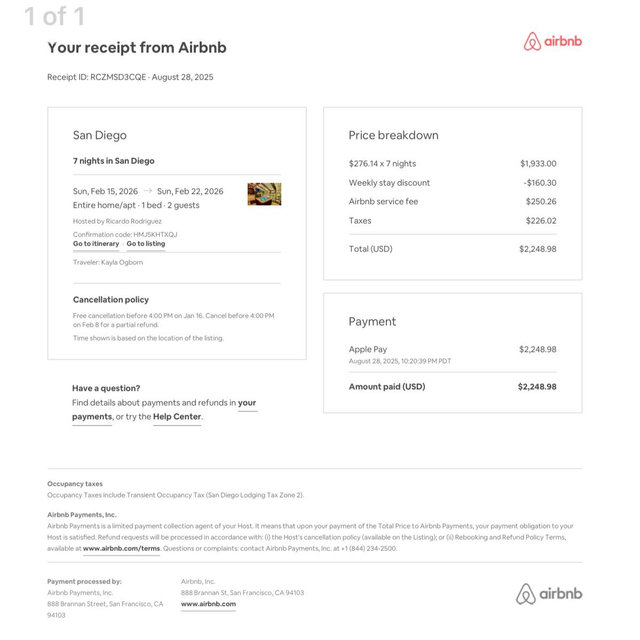Open the listing photo thumbnail
The height and width of the screenshot is (640, 640).
(x=264, y=194)
